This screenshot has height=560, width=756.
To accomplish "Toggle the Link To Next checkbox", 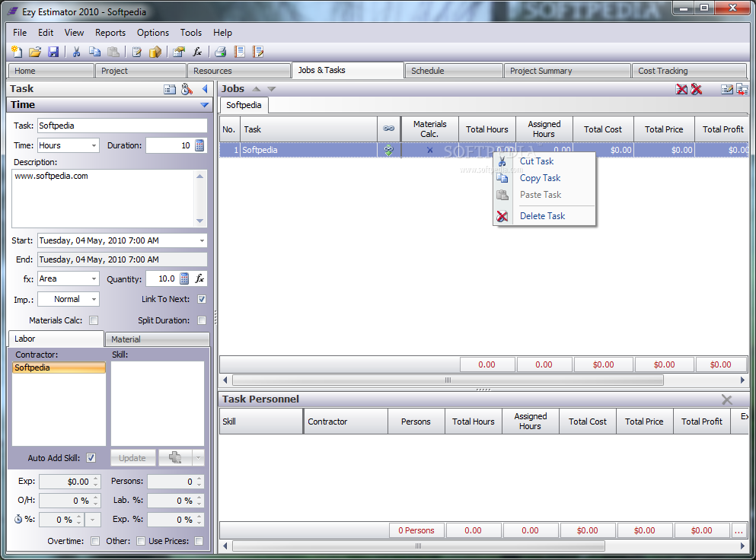I will pyautogui.click(x=202, y=299).
